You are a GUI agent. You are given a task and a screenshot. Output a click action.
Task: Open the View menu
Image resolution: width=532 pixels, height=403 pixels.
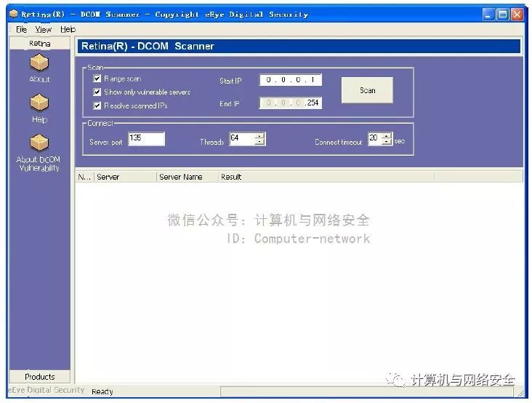[44, 30]
